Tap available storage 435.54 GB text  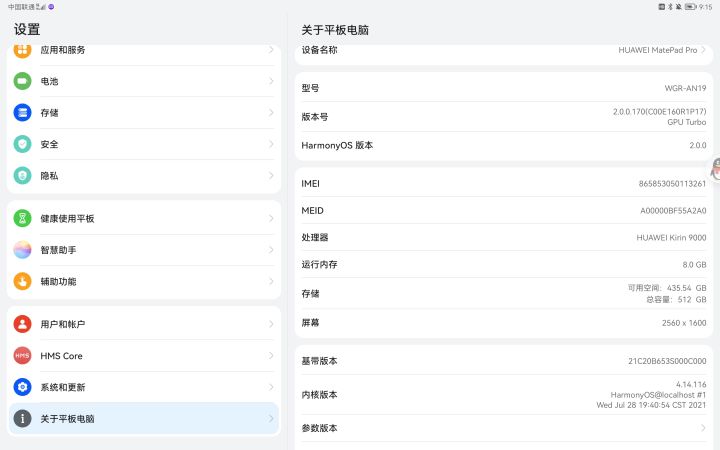(x=667, y=288)
